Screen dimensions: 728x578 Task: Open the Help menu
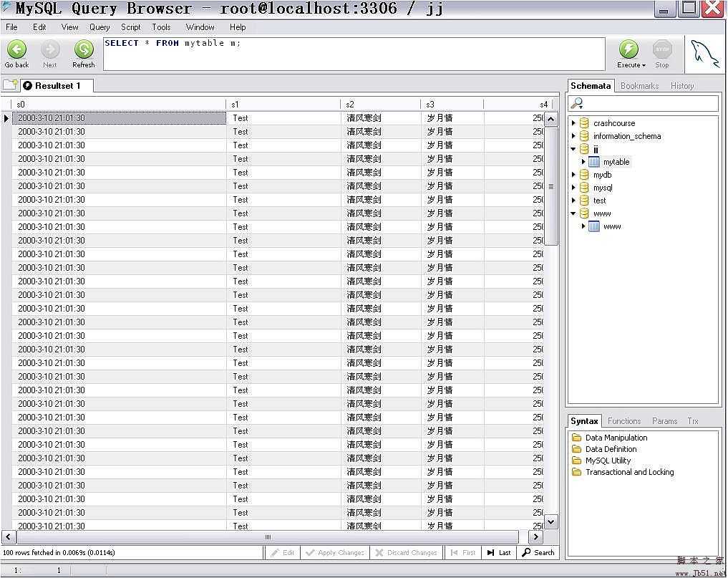[238, 27]
